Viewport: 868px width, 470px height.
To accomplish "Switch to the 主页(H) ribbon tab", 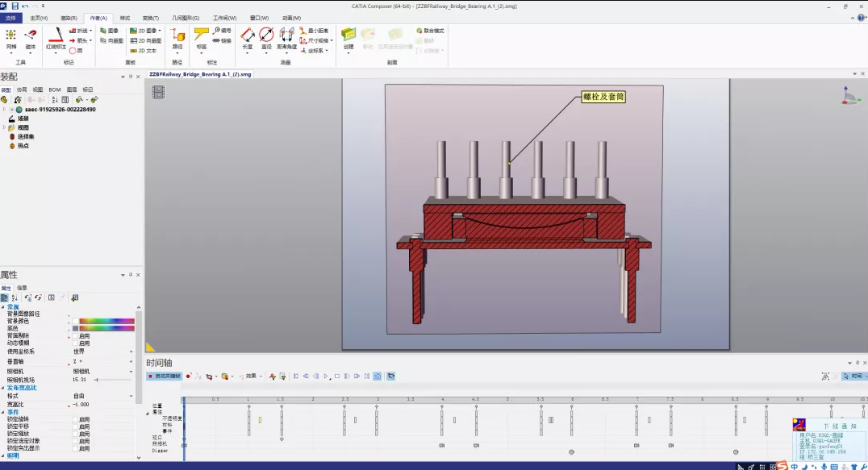I will pyautogui.click(x=39, y=19).
